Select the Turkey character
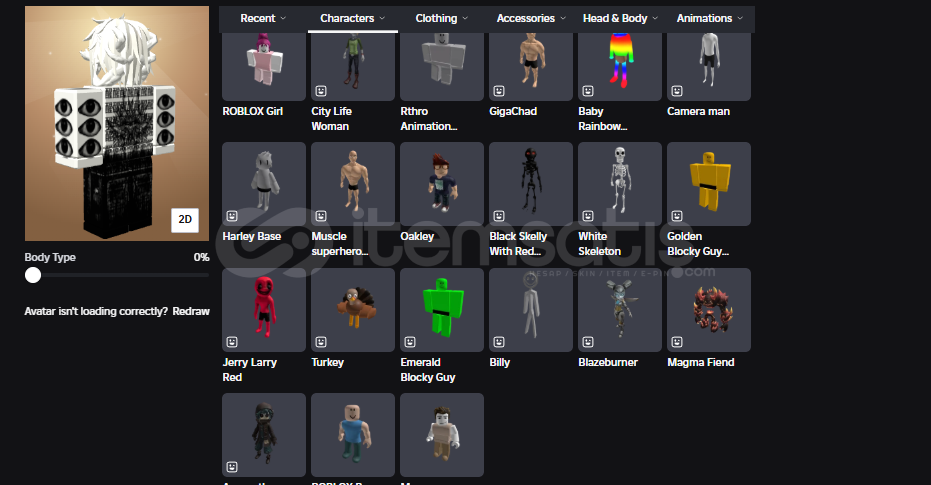931x485 pixels. tap(353, 310)
